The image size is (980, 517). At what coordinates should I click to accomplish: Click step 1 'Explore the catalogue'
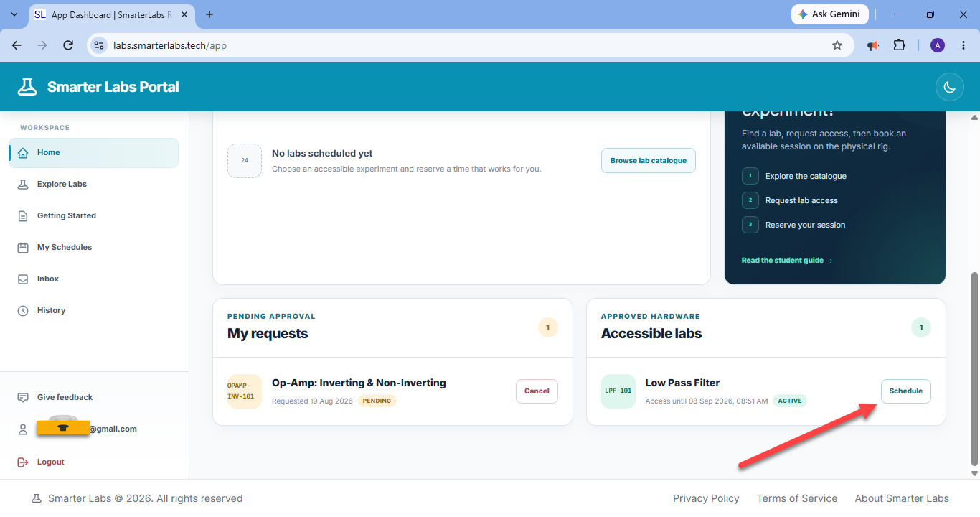(x=806, y=176)
